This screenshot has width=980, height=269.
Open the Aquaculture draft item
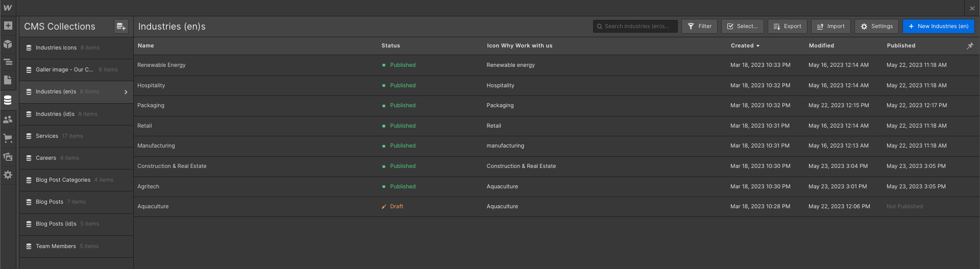153,207
